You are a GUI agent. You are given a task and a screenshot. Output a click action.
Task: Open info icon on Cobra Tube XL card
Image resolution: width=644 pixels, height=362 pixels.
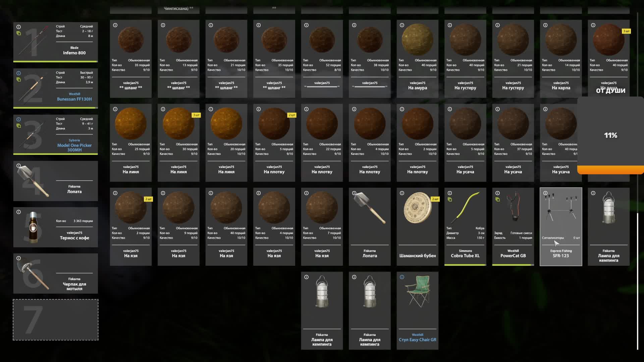coord(450,193)
